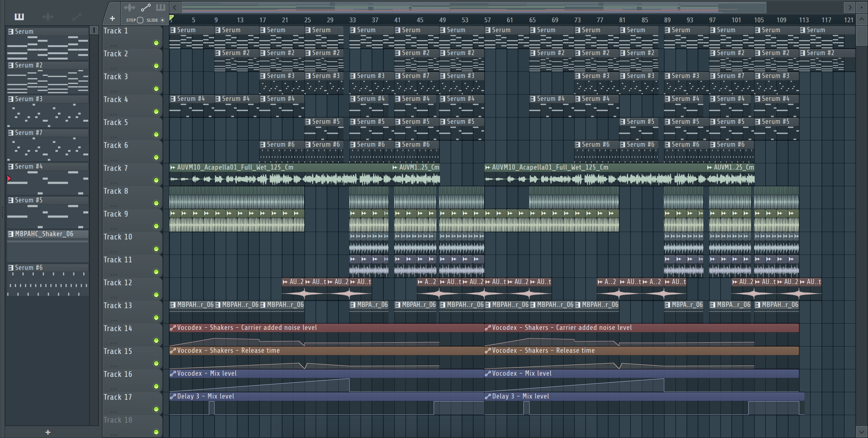Click the red pattern selector arrow beside Serum #4
This screenshot has height=438, width=868.
point(9,179)
